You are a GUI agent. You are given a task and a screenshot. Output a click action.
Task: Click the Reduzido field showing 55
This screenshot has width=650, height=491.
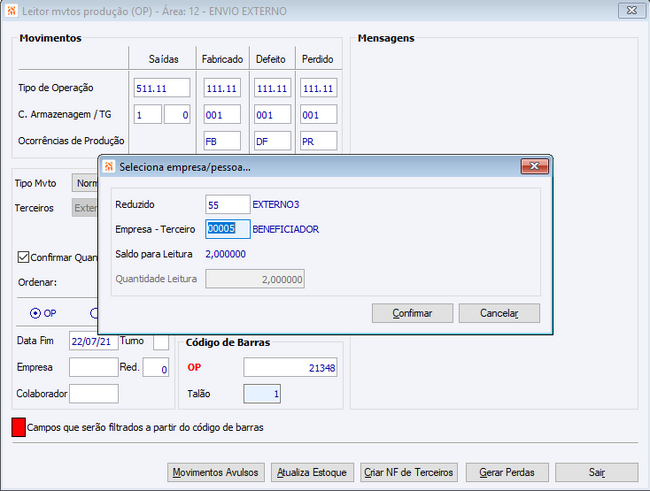pos(228,204)
